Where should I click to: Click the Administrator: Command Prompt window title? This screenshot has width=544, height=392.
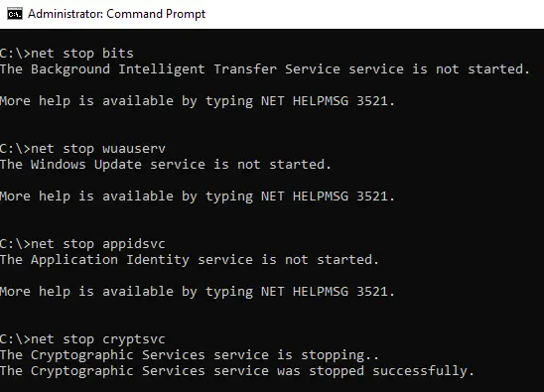[116, 14]
